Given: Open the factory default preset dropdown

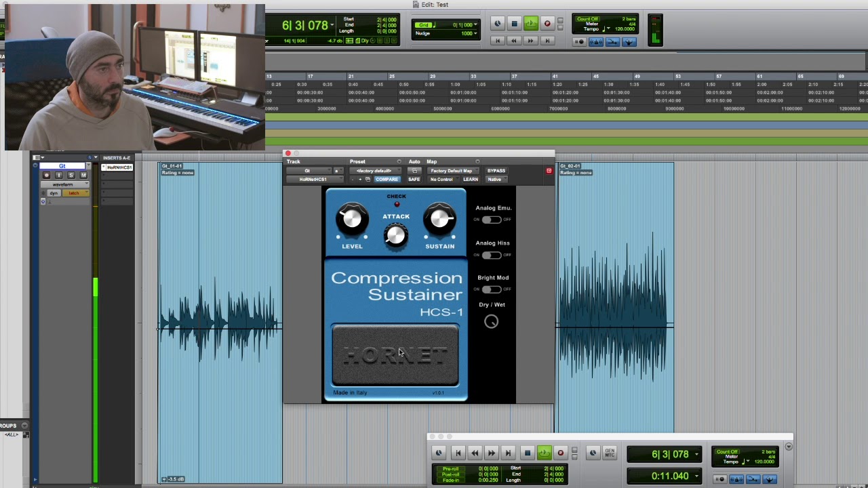Looking at the screenshot, I should [x=374, y=171].
